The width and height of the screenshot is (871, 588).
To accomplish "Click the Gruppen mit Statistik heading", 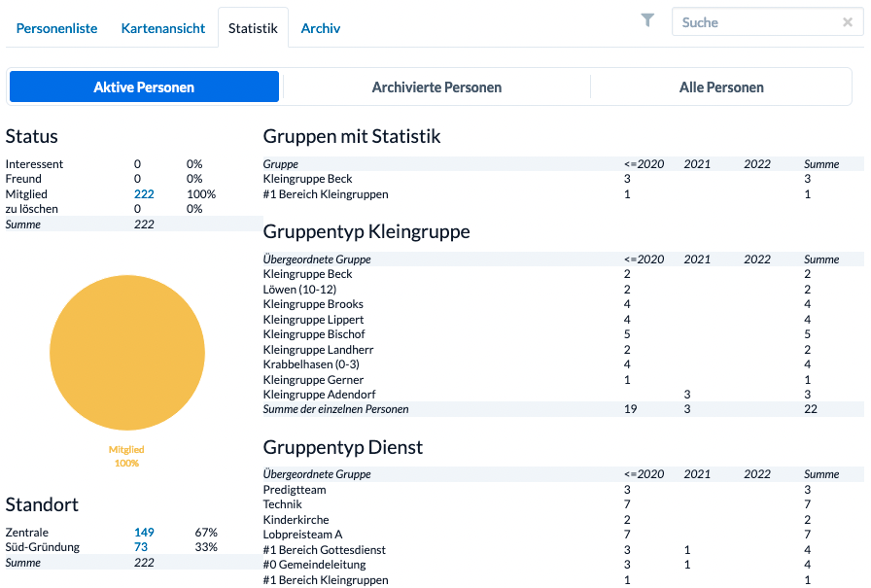I will [352, 137].
